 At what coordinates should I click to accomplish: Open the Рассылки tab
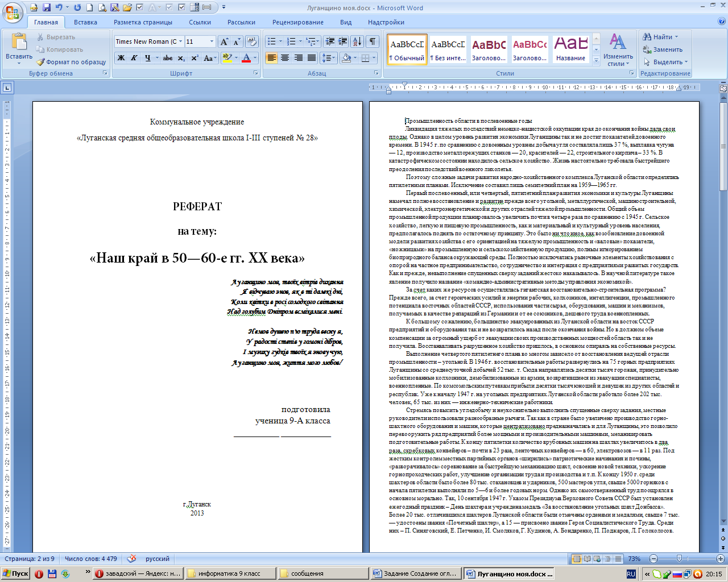coord(241,22)
